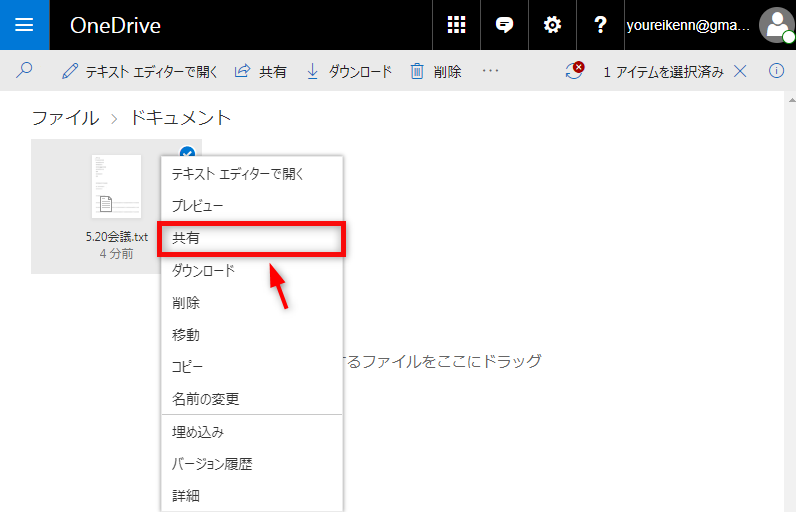This screenshot has height=512, width=796.
Task: Click the search magnifier icon
Action: (24, 71)
